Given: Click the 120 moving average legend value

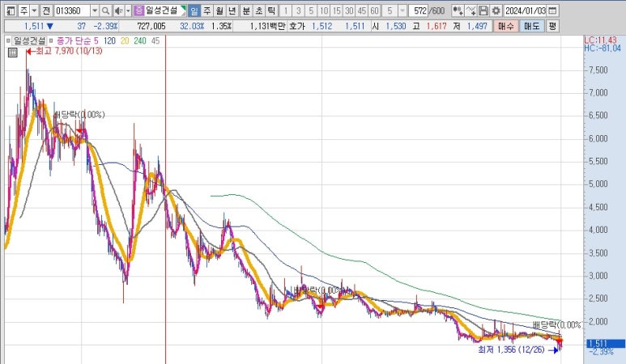Looking at the screenshot, I should click(x=109, y=40).
